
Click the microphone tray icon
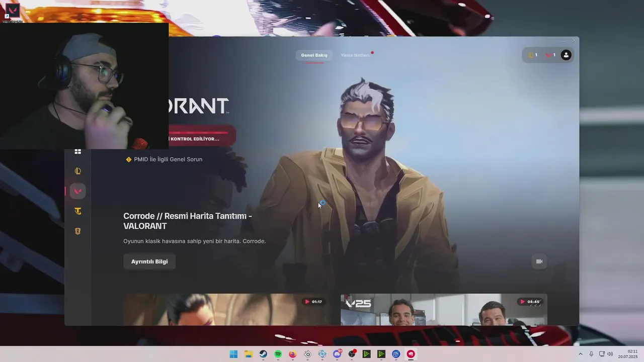click(591, 354)
